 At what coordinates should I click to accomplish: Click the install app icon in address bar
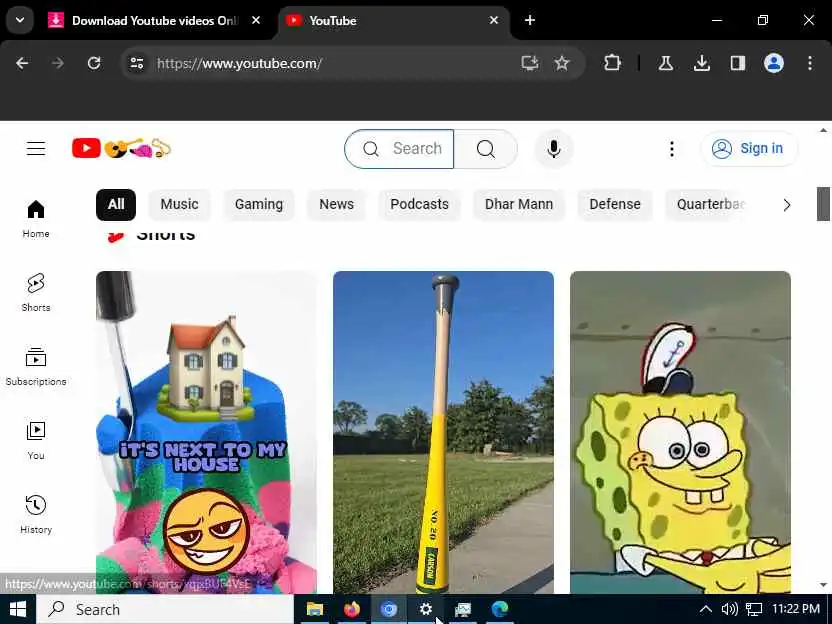click(x=530, y=64)
